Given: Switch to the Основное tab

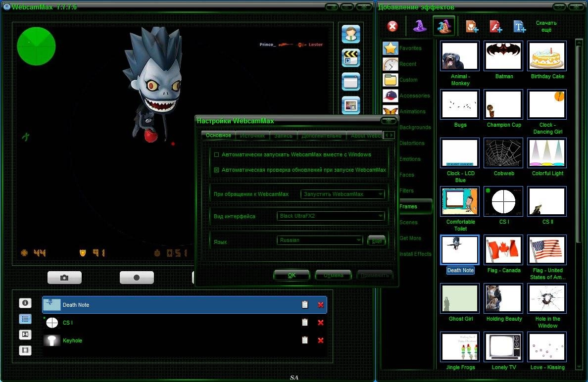Looking at the screenshot, I should click(x=218, y=135).
